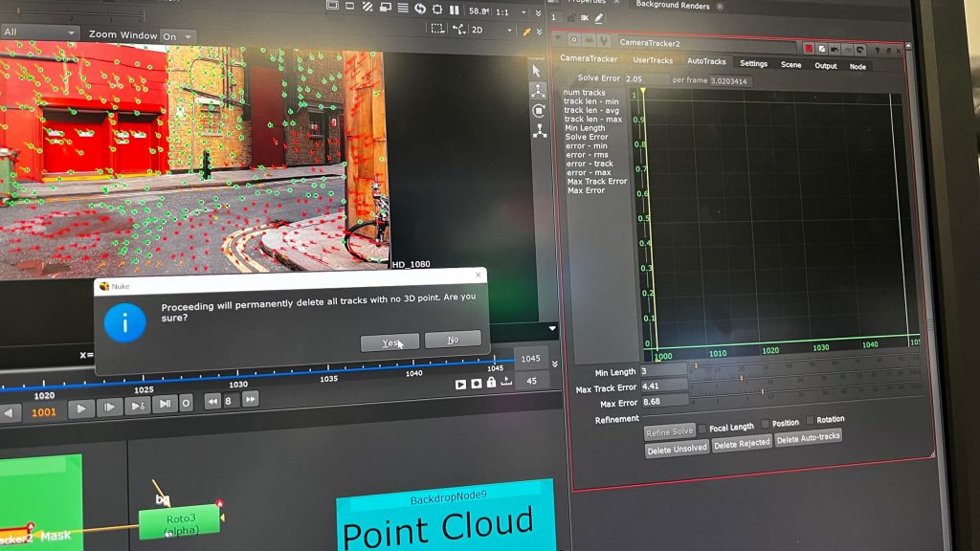This screenshot has height=551, width=980.
Task: Click the red color square in CameraTracker2 header
Action: coord(808,48)
